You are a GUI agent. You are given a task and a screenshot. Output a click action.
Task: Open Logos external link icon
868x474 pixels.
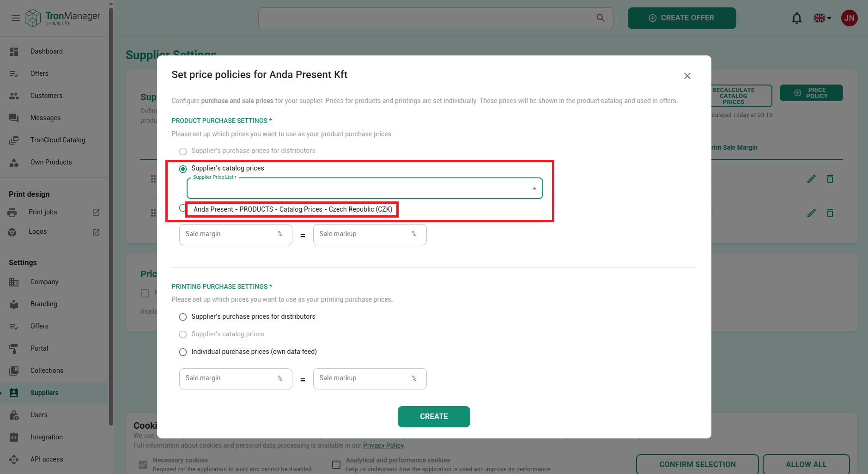pyautogui.click(x=96, y=232)
